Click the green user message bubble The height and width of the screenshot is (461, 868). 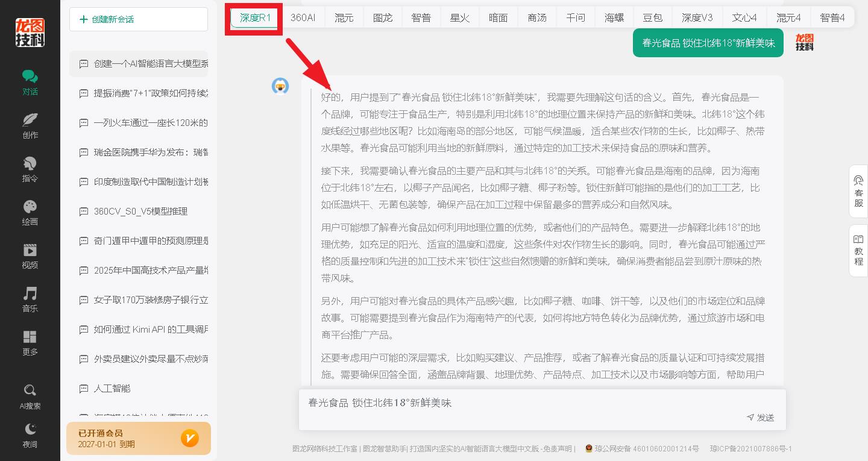click(x=708, y=43)
